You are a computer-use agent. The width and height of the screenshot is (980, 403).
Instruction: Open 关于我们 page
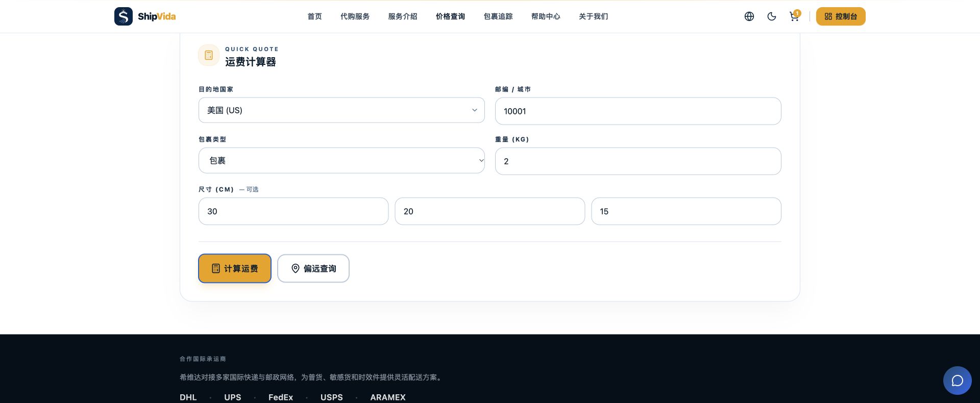(593, 16)
